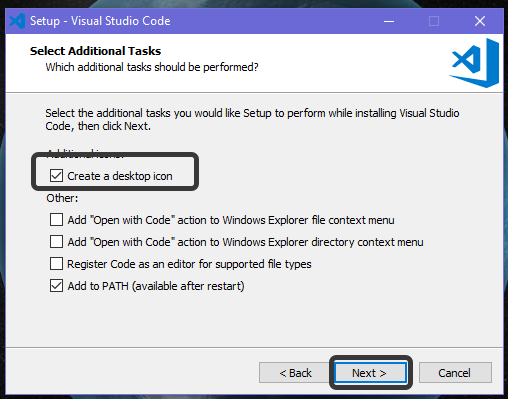Go back with the Back button
508x399 pixels.
(x=295, y=373)
